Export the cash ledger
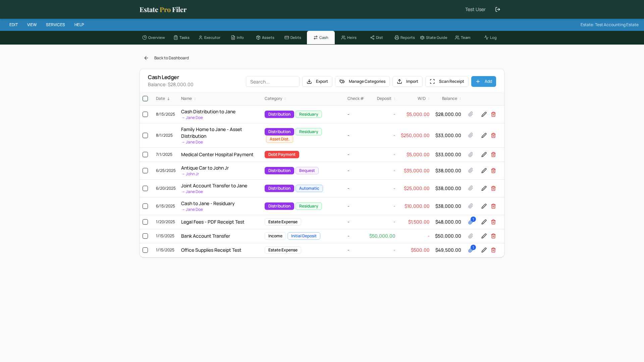This screenshot has height=362, width=644. pos(317,81)
